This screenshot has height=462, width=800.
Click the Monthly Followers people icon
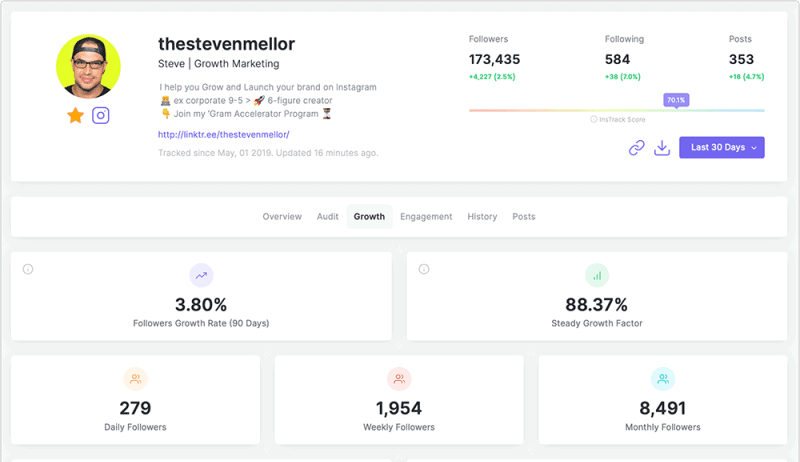click(x=662, y=379)
